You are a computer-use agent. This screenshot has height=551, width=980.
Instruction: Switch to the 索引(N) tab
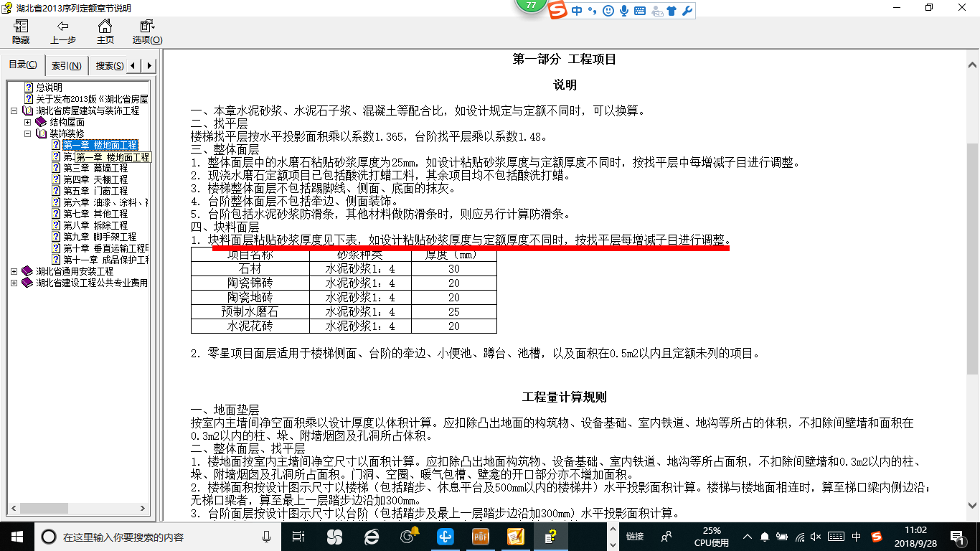(66, 66)
